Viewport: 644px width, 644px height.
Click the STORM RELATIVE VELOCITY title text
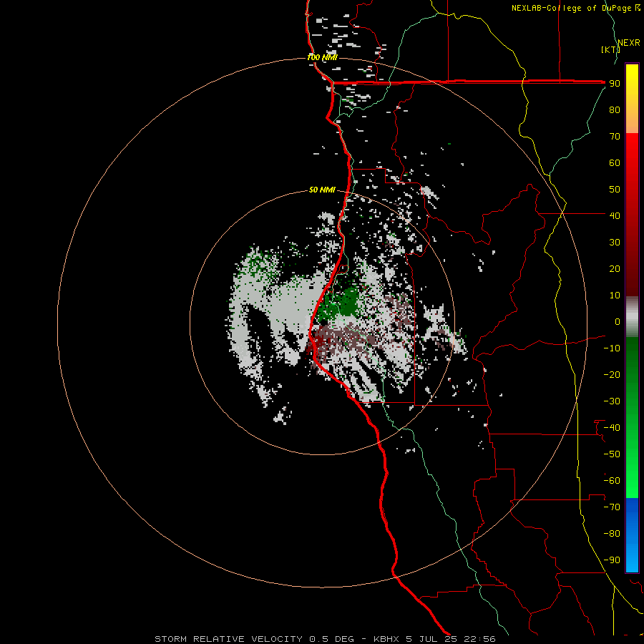pos(230,639)
